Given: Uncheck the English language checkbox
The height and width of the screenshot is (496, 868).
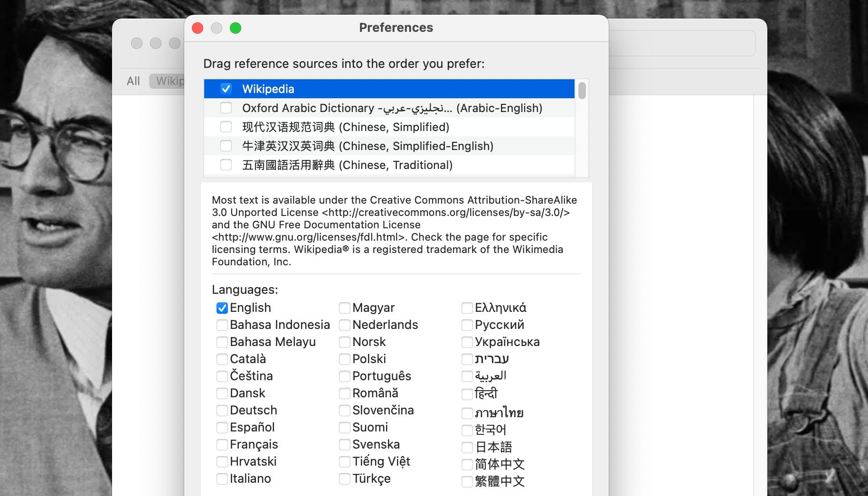Looking at the screenshot, I should (x=222, y=308).
